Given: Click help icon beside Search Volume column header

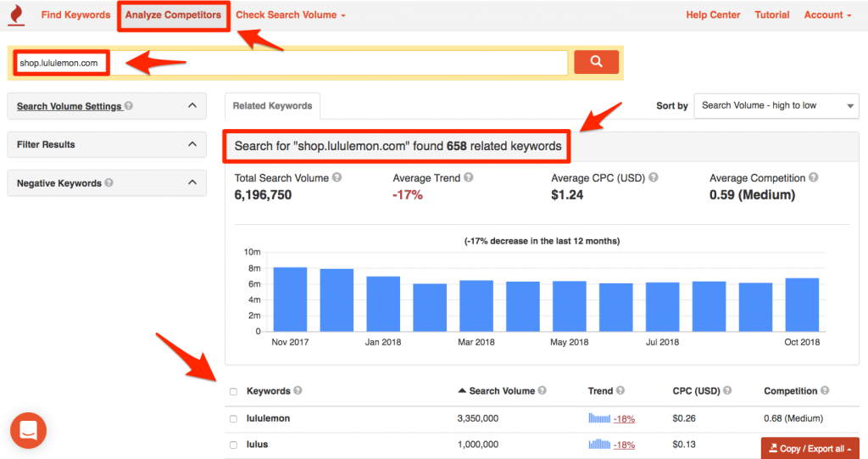Looking at the screenshot, I should (x=542, y=390).
